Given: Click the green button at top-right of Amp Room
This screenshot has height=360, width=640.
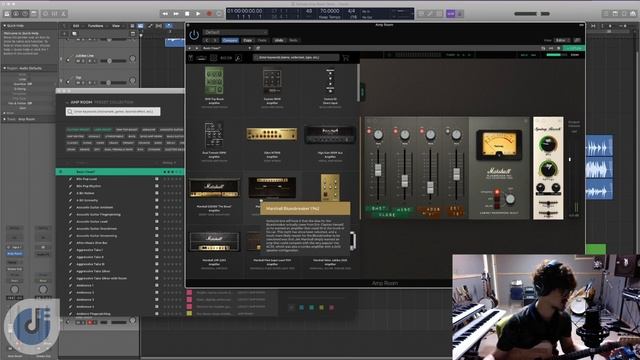Looking at the screenshot, I should [x=574, y=48].
